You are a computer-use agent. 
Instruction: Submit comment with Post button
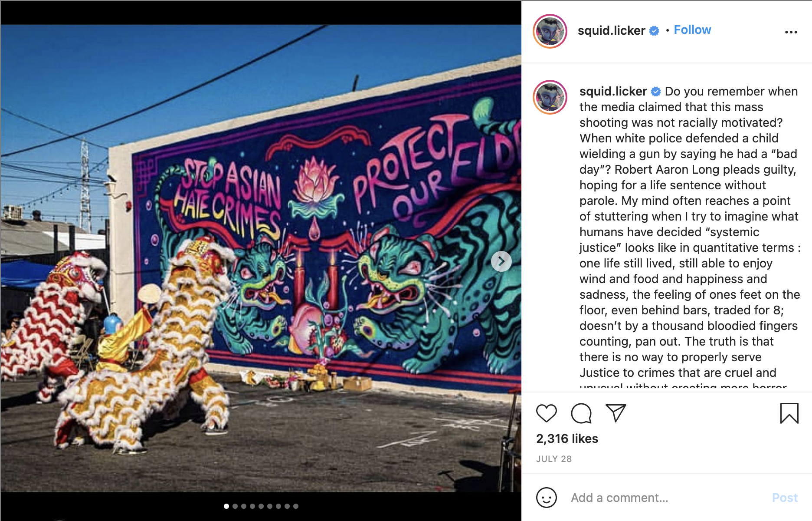(x=785, y=498)
